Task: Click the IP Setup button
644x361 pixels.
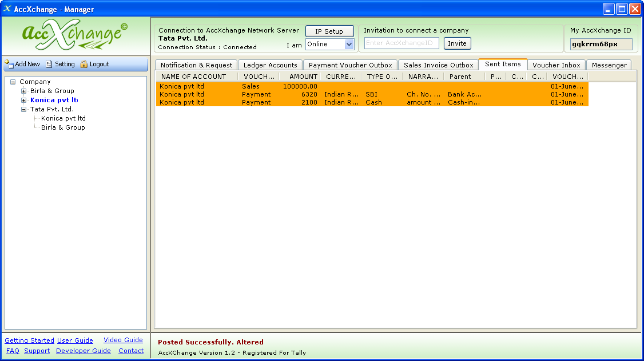Action: pyautogui.click(x=329, y=31)
